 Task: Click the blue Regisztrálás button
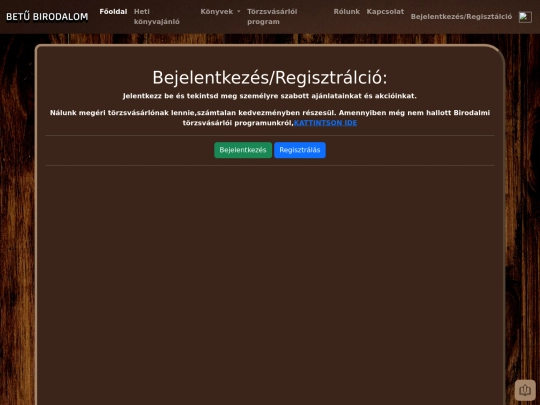click(300, 150)
